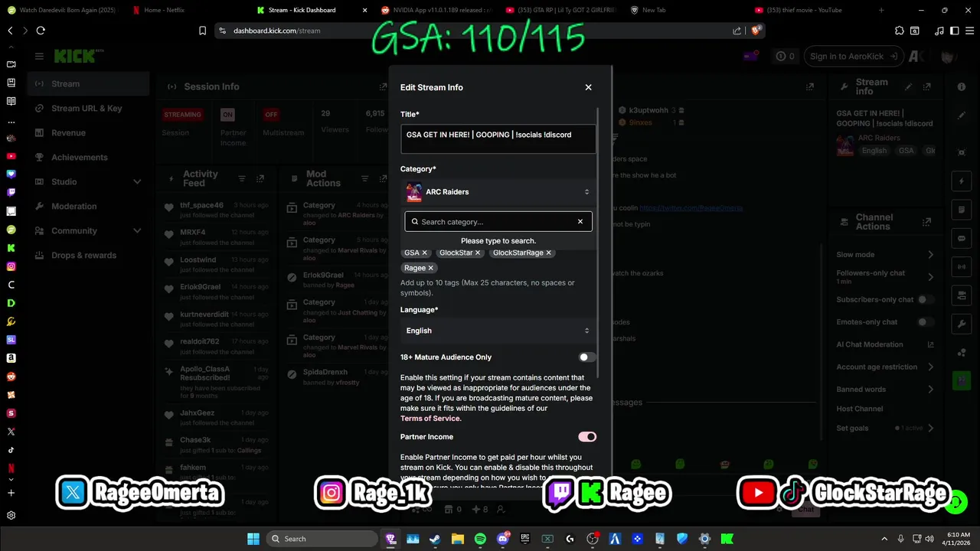Viewport: 980px width, 551px height.
Task: Click the taskbar Search box
Action: (322, 539)
